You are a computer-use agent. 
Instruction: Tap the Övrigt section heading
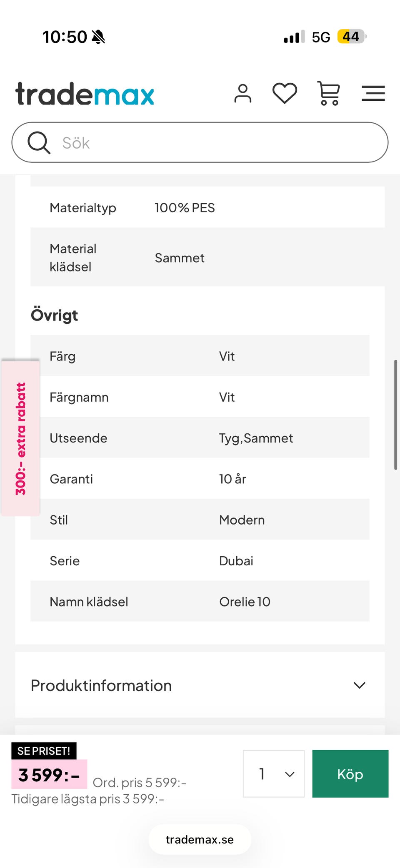(x=55, y=316)
